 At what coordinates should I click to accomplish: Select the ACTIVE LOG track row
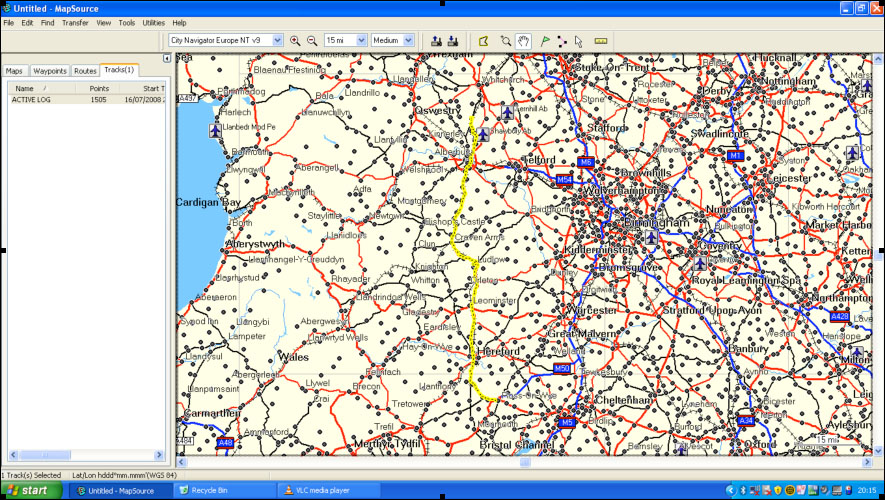tap(86, 99)
